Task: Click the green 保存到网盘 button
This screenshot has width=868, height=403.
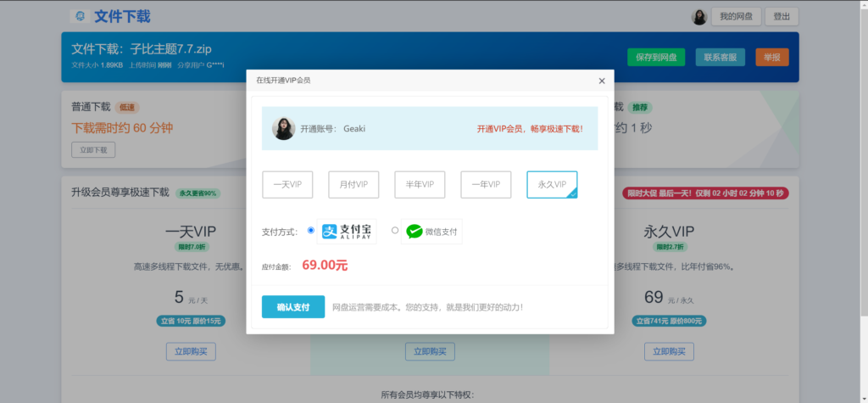Action: click(x=656, y=57)
